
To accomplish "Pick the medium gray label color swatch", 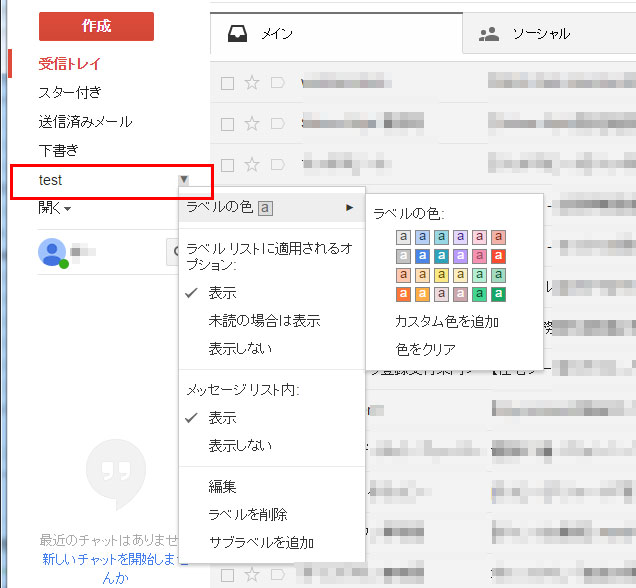I will (403, 256).
